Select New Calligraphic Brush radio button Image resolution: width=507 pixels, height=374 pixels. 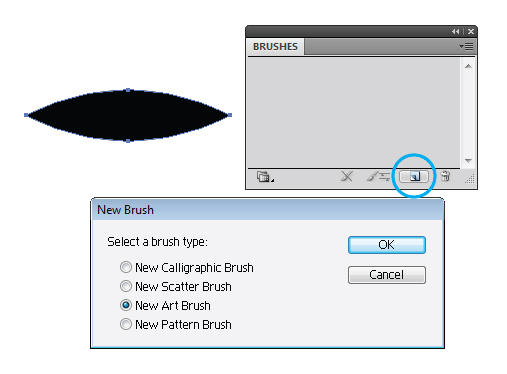(x=126, y=267)
